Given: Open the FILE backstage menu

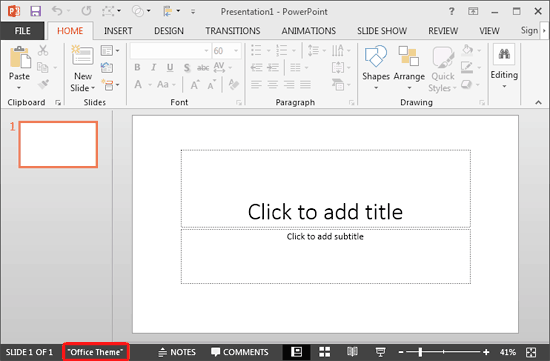Looking at the screenshot, I should (x=22, y=31).
